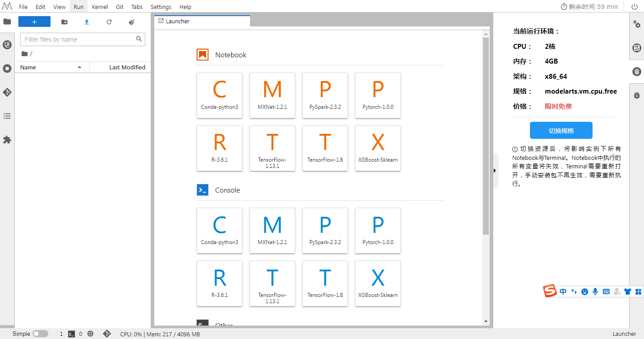
Task: Launch R-3.6.1 notebook
Action: click(x=220, y=148)
